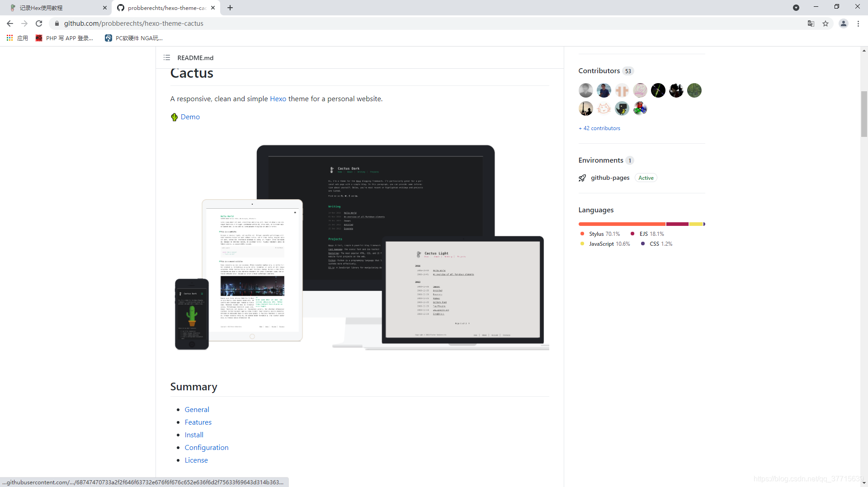Image resolution: width=868 pixels, height=487 pixels.
Task: Switch to the 记录Hex使用教程 tab
Action: pos(57,8)
